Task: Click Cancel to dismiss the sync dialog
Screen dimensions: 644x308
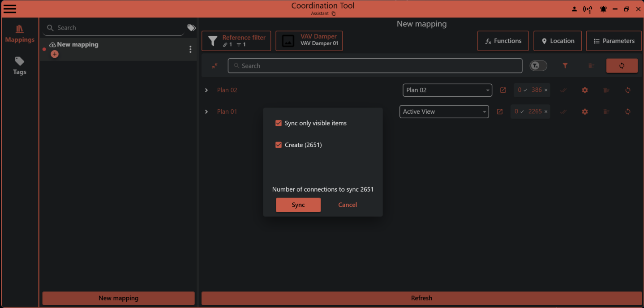Action: point(348,205)
